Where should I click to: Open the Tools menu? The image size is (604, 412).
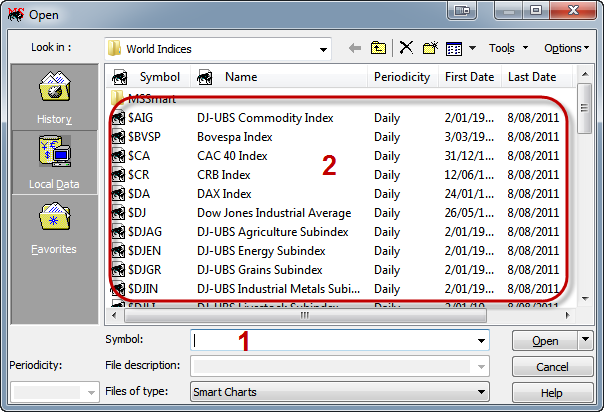pyautogui.click(x=507, y=48)
